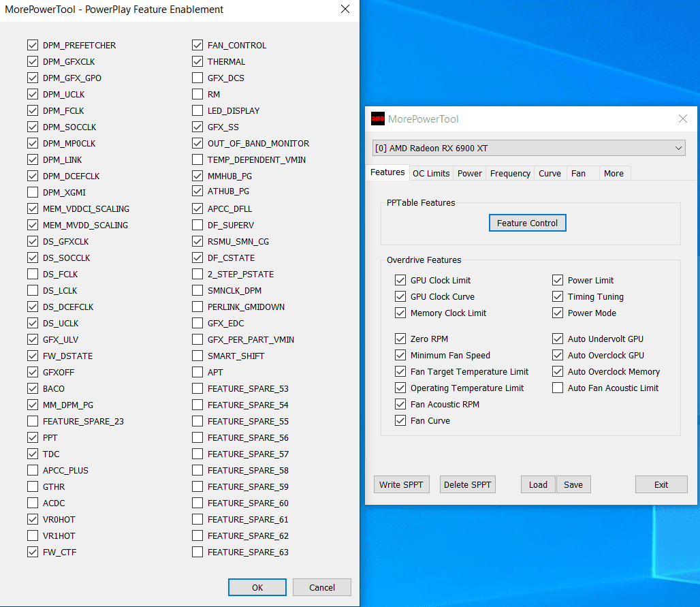The width and height of the screenshot is (700, 607).
Task: Check the LED_DISPLAY feature
Action: (197, 110)
